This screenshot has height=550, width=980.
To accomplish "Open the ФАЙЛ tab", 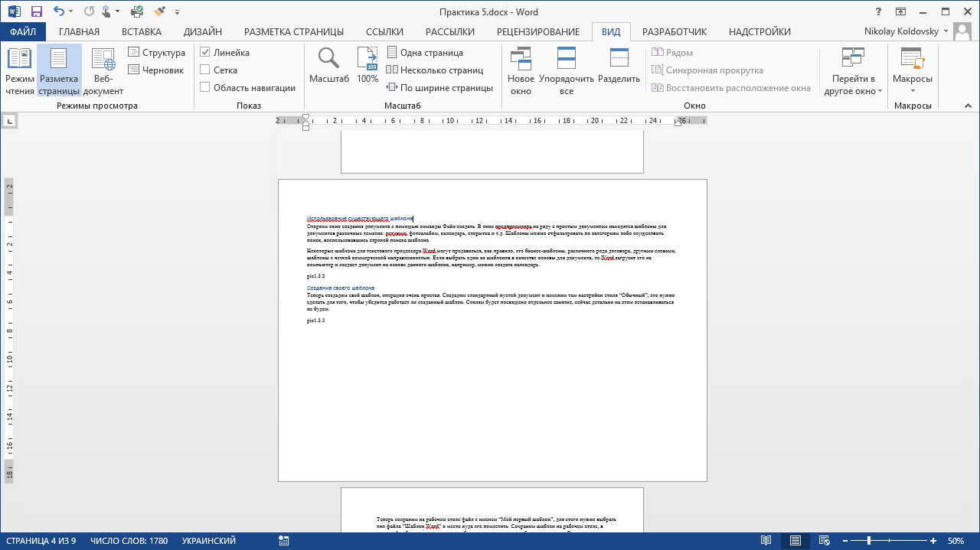I will tap(23, 32).
